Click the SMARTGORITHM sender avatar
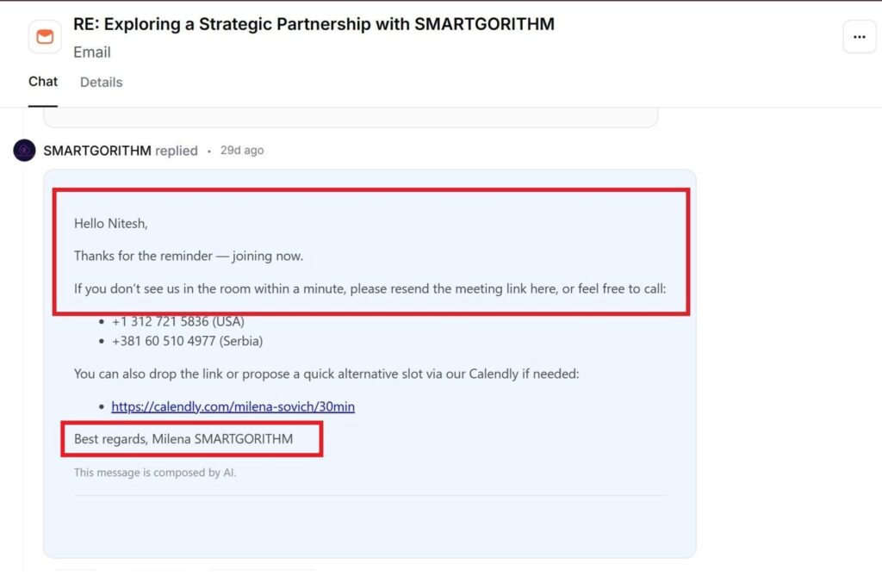This screenshot has height=588, width=882. click(24, 150)
